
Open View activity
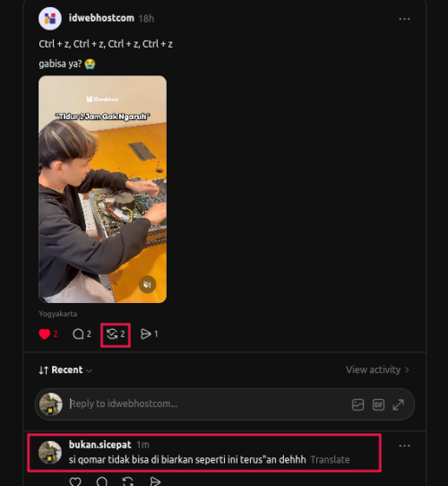point(377,369)
